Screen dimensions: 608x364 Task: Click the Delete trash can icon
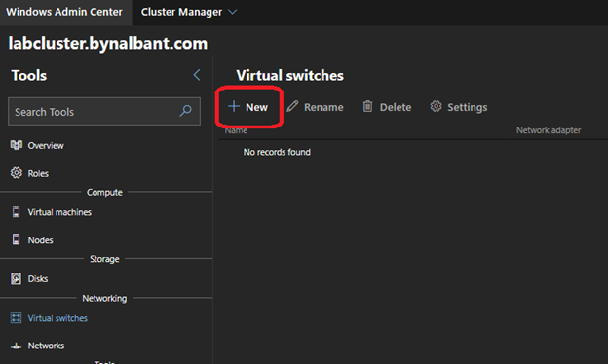click(x=367, y=106)
